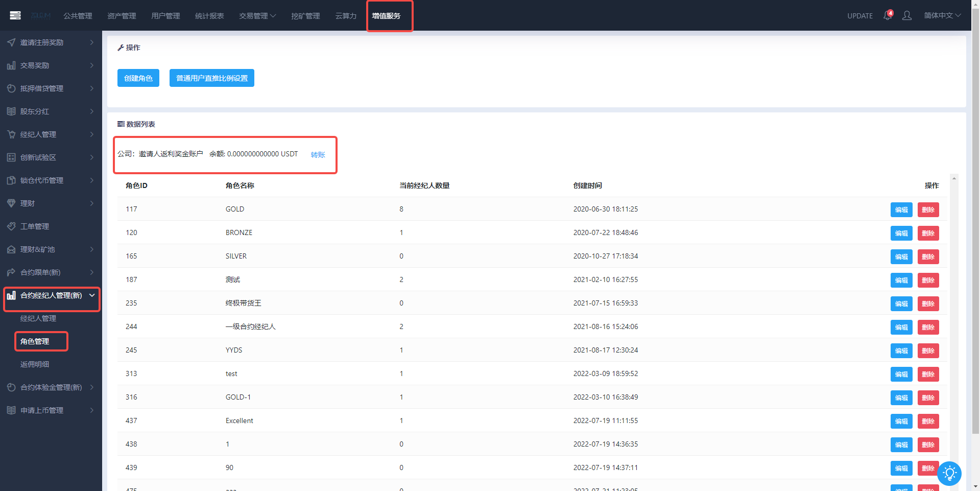Open the user profile icon
Screen dimensions: 980x491
coord(907,15)
